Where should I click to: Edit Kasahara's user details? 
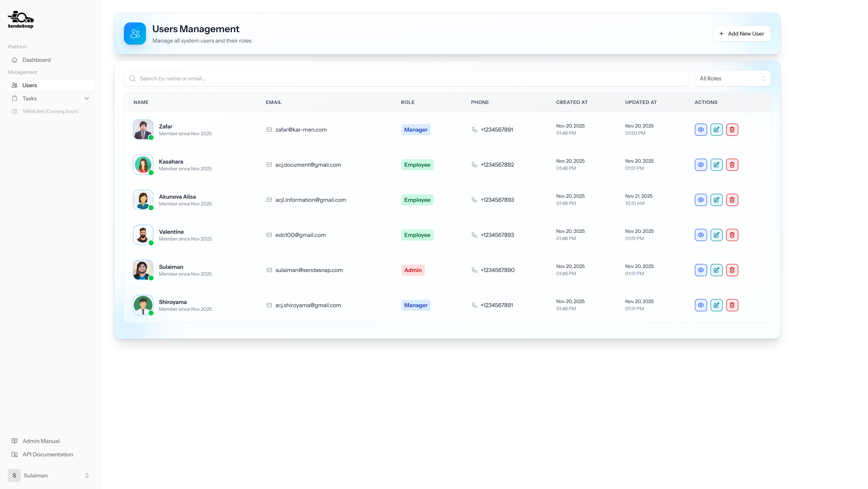716,165
